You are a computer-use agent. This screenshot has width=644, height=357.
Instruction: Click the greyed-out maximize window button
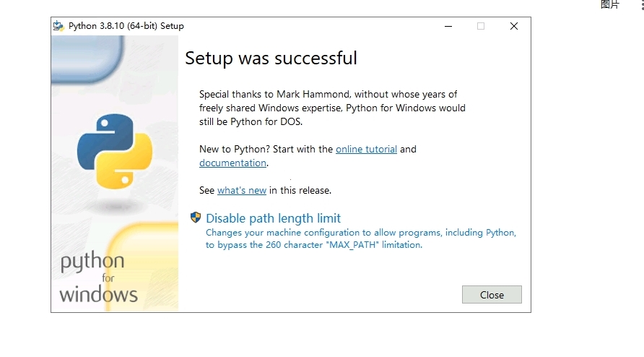pyautogui.click(x=481, y=26)
